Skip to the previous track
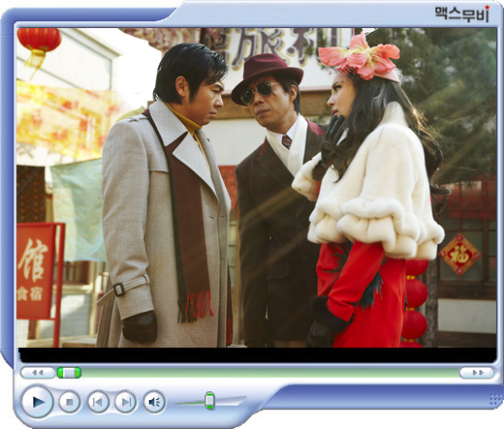Viewport: 504px width, 429px height. tap(98, 402)
